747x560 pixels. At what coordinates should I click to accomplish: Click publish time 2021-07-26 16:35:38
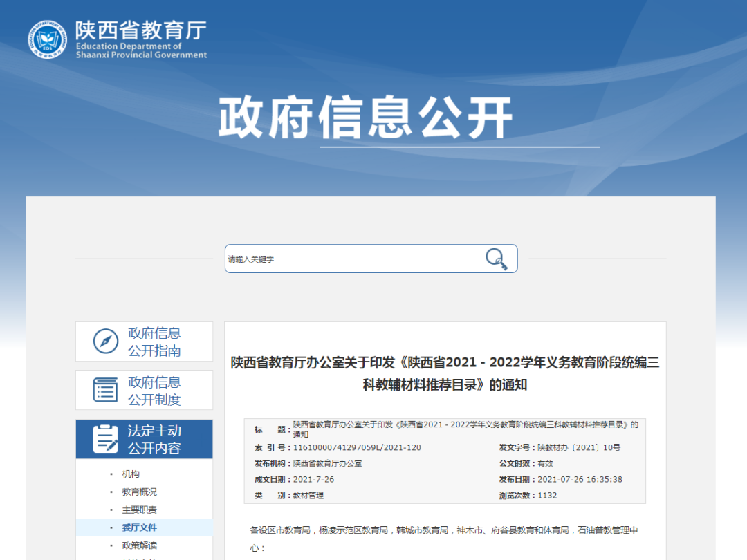coord(580,480)
